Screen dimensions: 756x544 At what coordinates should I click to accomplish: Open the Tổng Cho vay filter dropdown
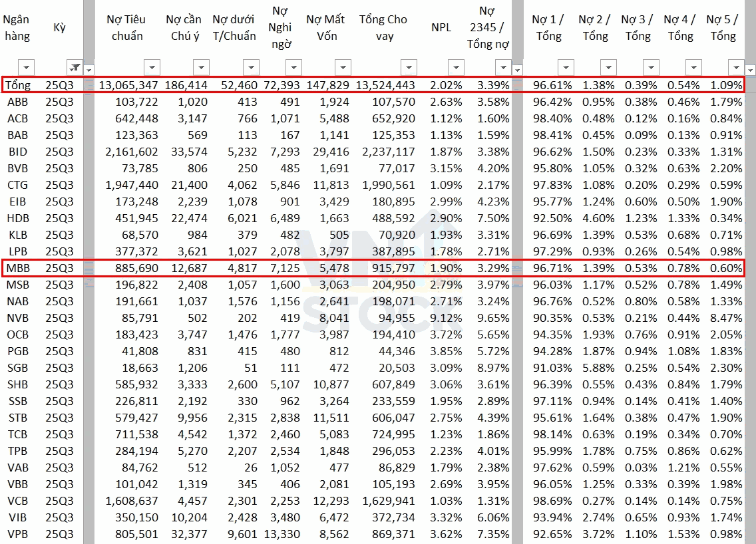[409, 67]
